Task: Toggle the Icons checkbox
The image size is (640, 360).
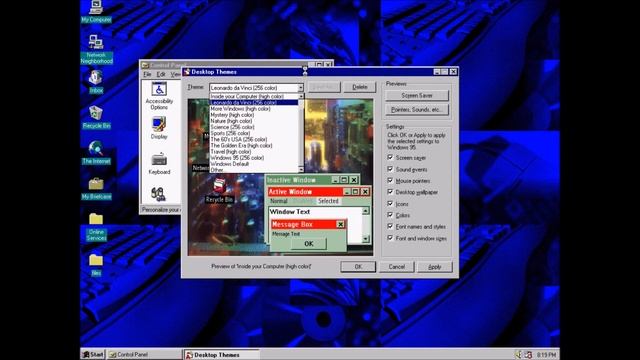Action: pyautogui.click(x=390, y=203)
